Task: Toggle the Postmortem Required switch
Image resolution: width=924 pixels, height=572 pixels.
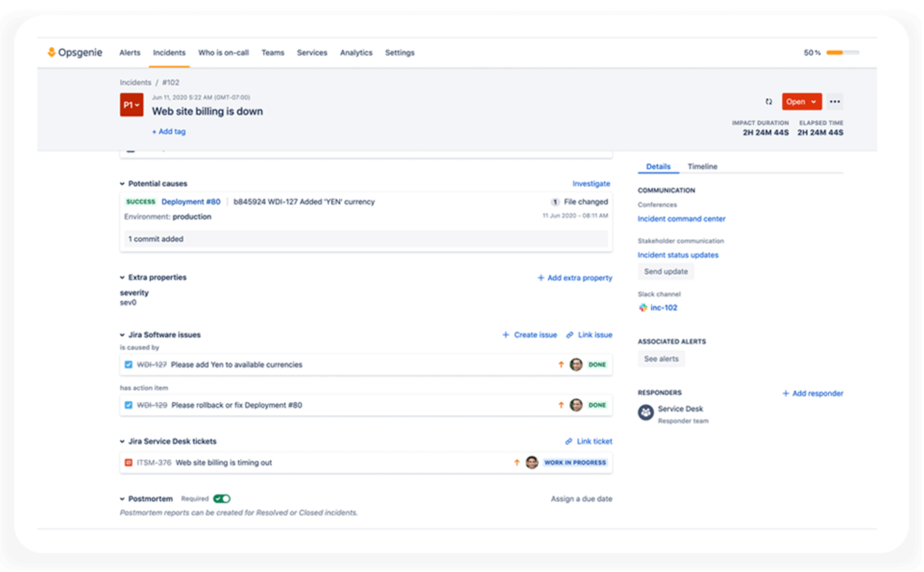Action: [222, 499]
